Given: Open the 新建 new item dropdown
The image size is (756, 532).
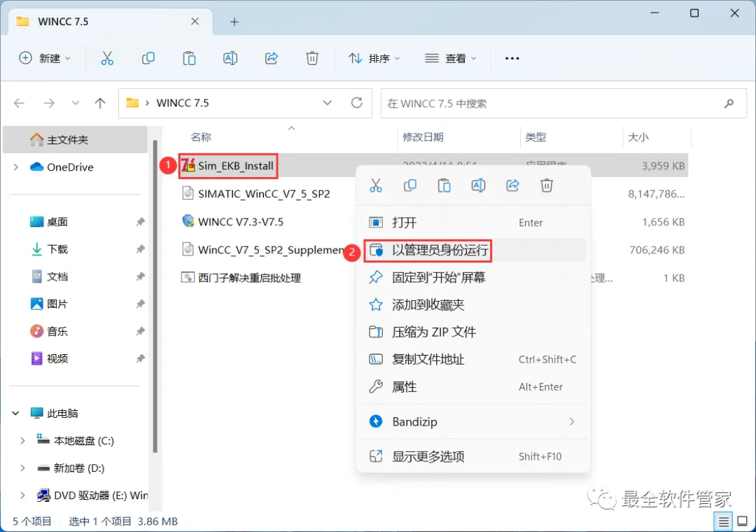Looking at the screenshot, I should [x=45, y=58].
